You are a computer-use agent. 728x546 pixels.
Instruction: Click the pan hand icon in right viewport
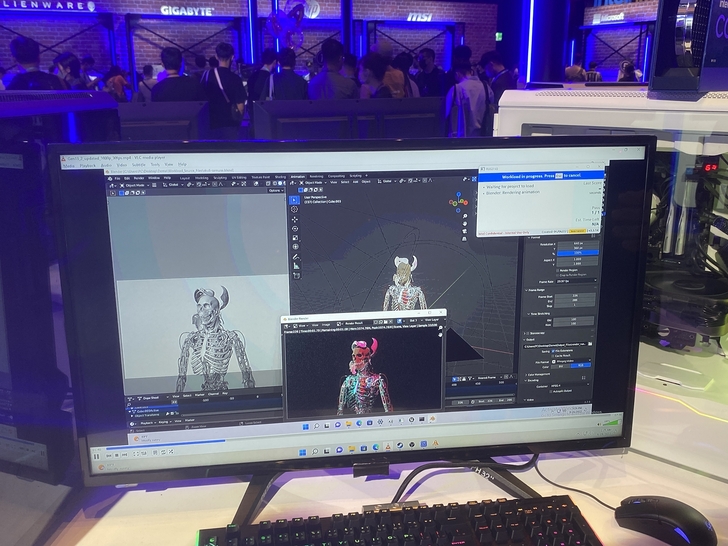(x=465, y=224)
